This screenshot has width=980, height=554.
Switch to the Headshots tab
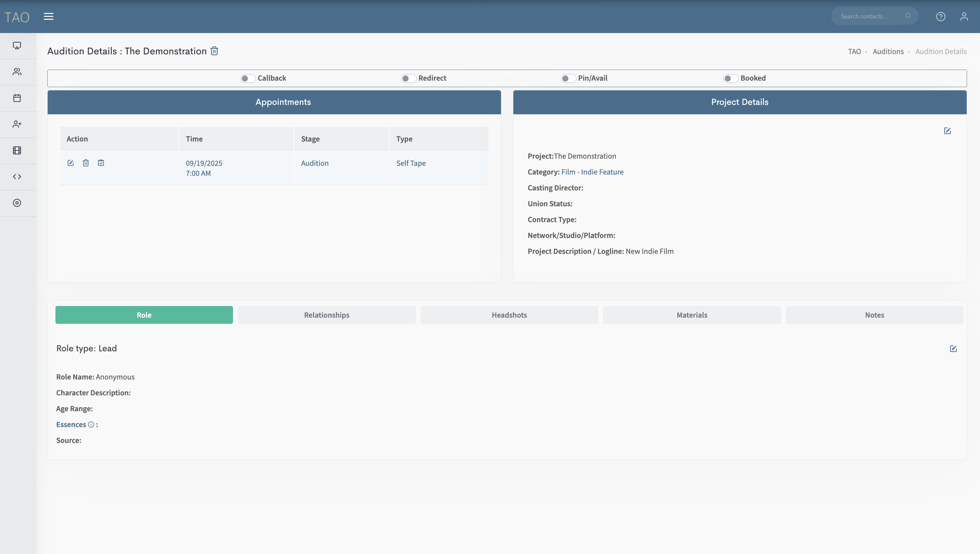point(509,315)
